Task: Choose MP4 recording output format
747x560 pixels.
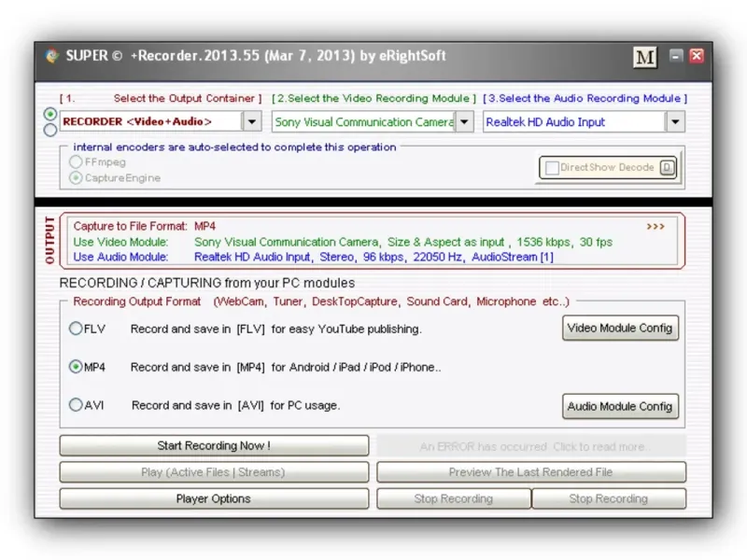Action: [x=76, y=367]
